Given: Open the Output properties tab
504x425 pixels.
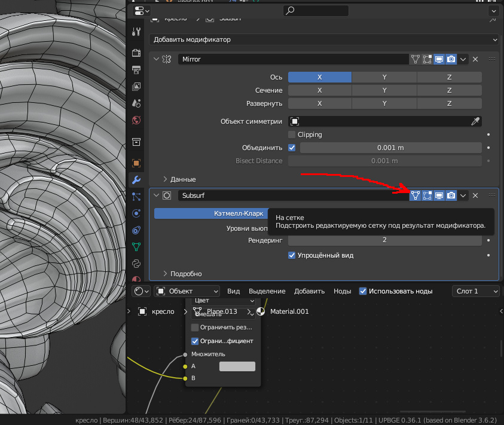Looking at the screenshot, I should [x=136, y=70].
